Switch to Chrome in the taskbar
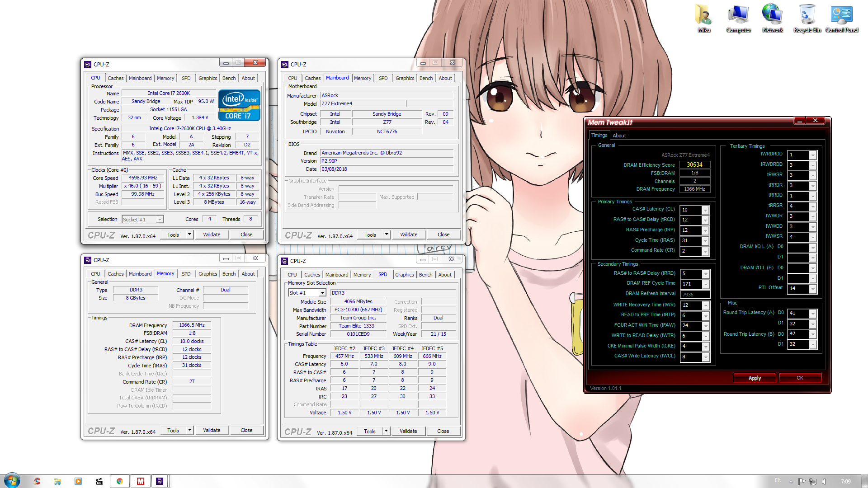This screenshot has height=488, width=868. [x=120, y=481]
